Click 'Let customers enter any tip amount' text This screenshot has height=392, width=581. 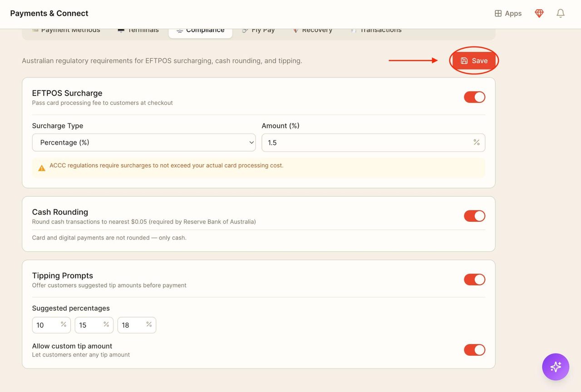pyautogui.click(x=81, y=355)
